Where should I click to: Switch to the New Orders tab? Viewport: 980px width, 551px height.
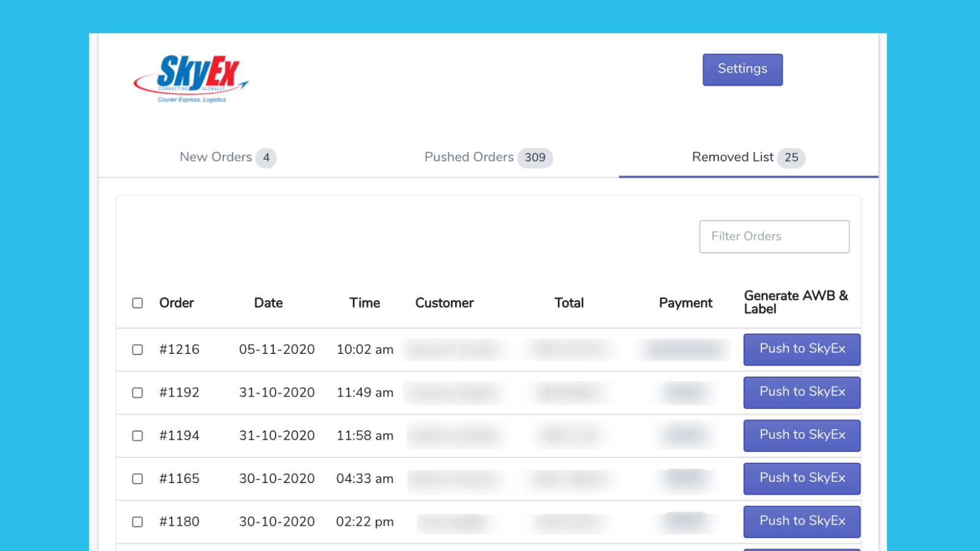click(216, 157)
